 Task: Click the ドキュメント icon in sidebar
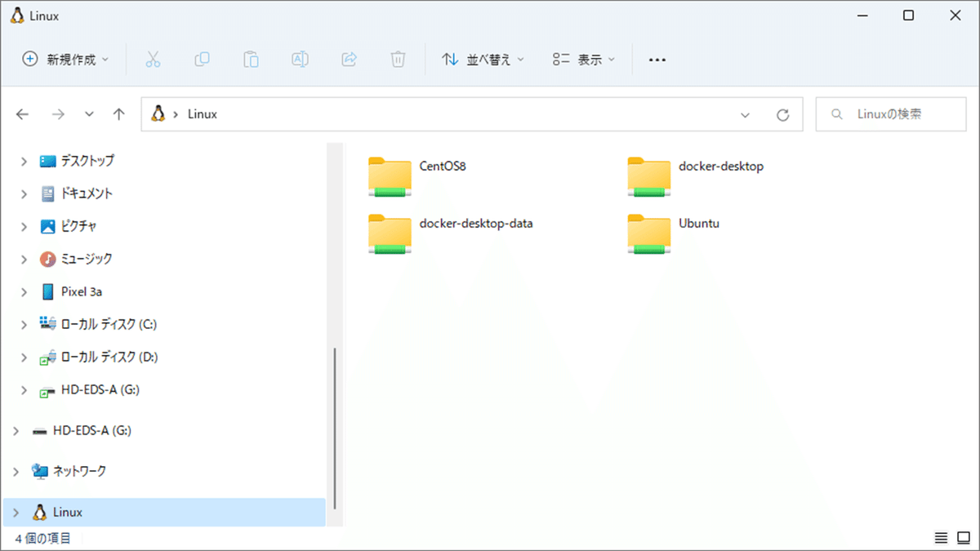[x=48, y=193]
